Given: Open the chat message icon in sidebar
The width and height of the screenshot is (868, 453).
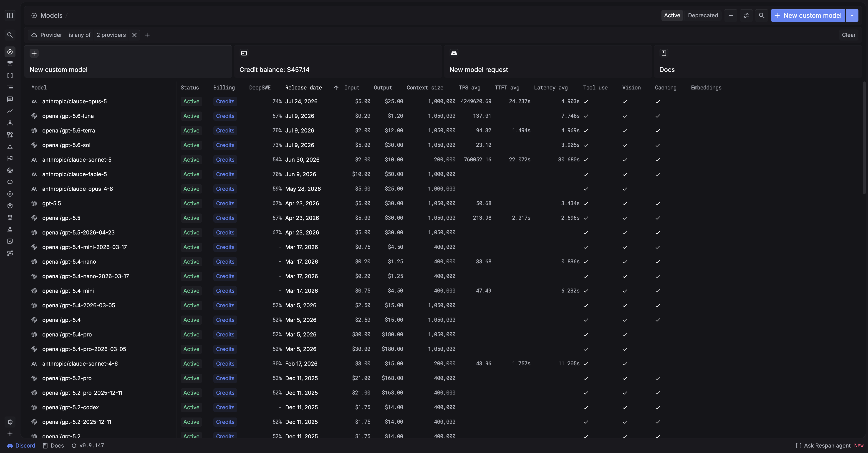Looking at the screenshot, I should 10,99.
